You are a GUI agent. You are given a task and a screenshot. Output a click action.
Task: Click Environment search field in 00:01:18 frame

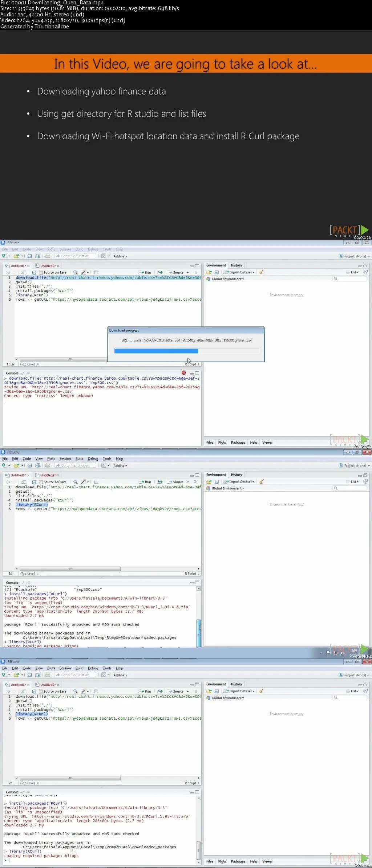point(349,488)
